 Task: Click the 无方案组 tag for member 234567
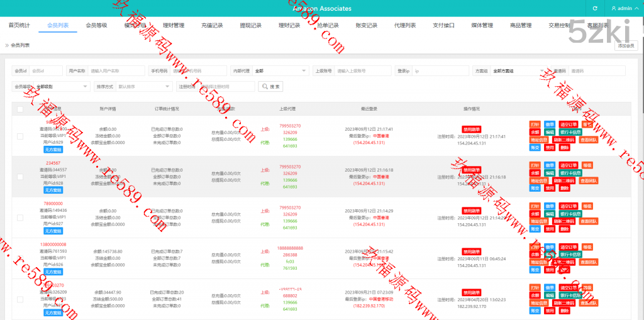[x=53, y=190]
